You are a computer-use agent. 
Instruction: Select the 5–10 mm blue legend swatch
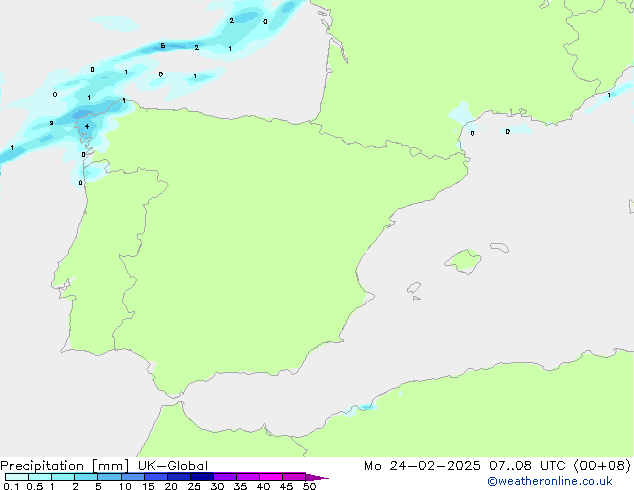tap(109, 477)
